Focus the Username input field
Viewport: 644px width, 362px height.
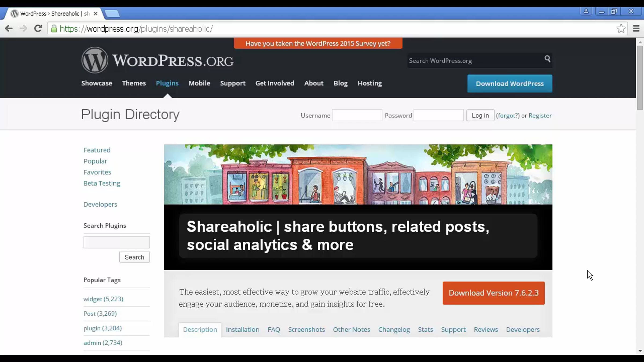[357, 115]
